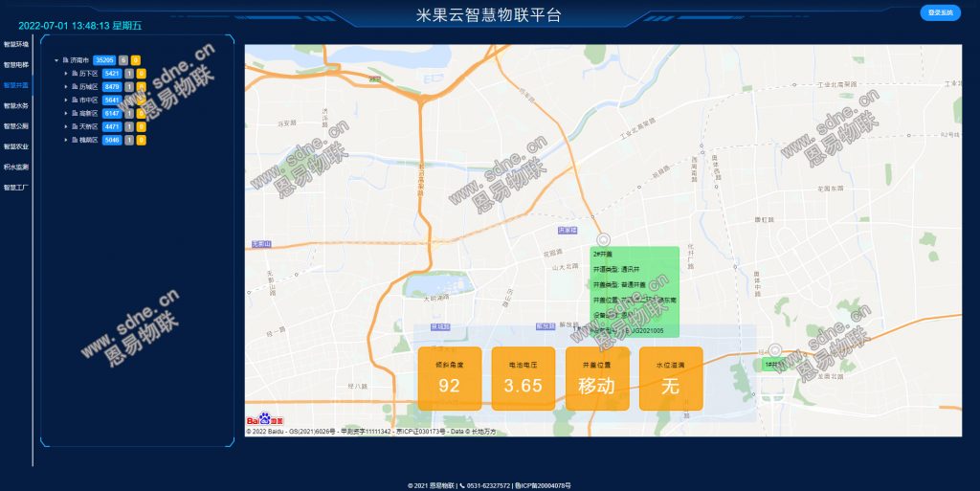Click the 1#井盖 map marker pin

775,351
